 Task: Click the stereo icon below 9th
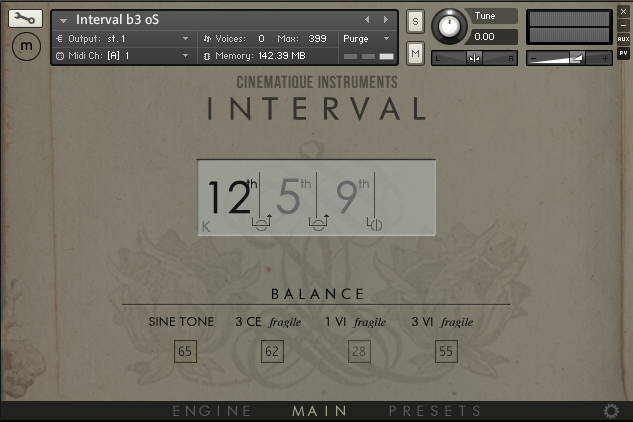[374, 224]
